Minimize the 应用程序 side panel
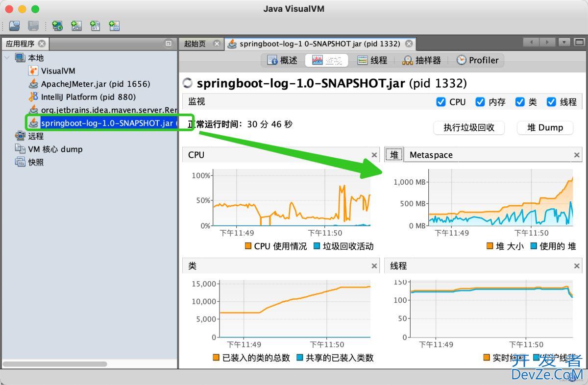The height and width of the screenshot is (385, 588). click(x=169, y=44)
